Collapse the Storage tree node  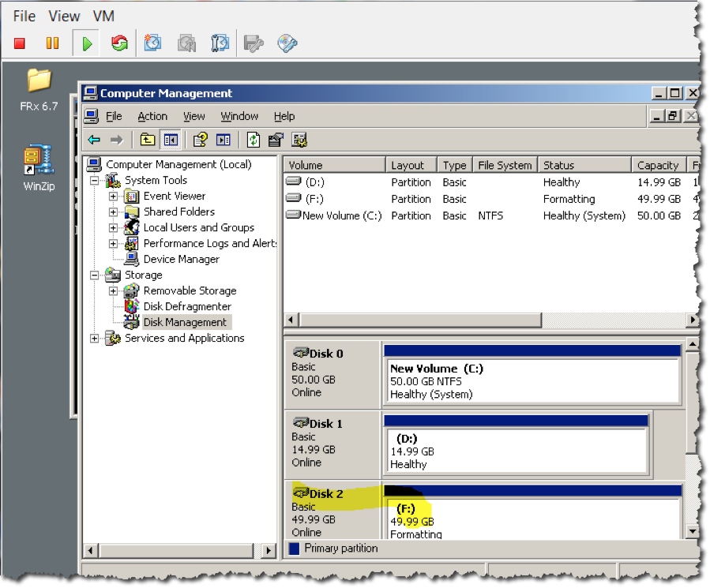96,275
